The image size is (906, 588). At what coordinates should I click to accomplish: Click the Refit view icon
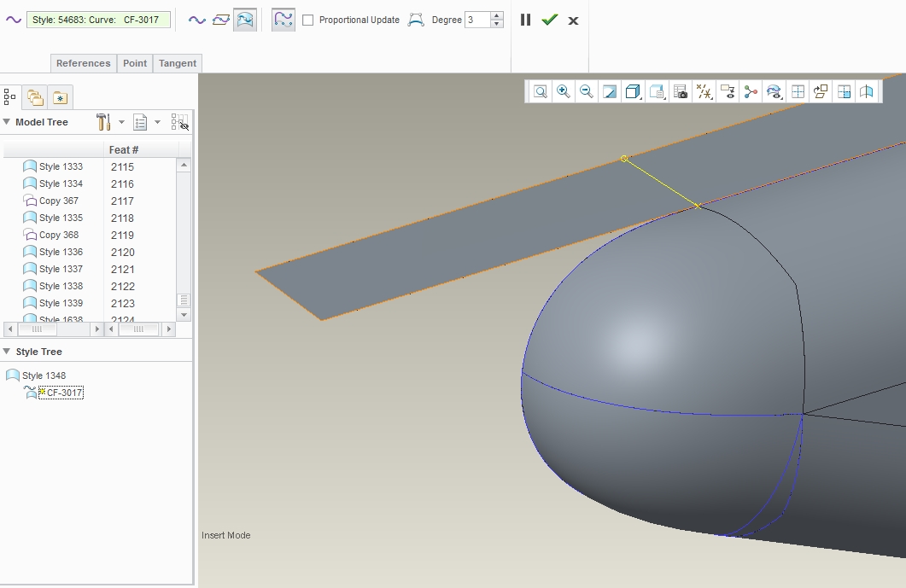pyautogui.click(x=541, y=92)
